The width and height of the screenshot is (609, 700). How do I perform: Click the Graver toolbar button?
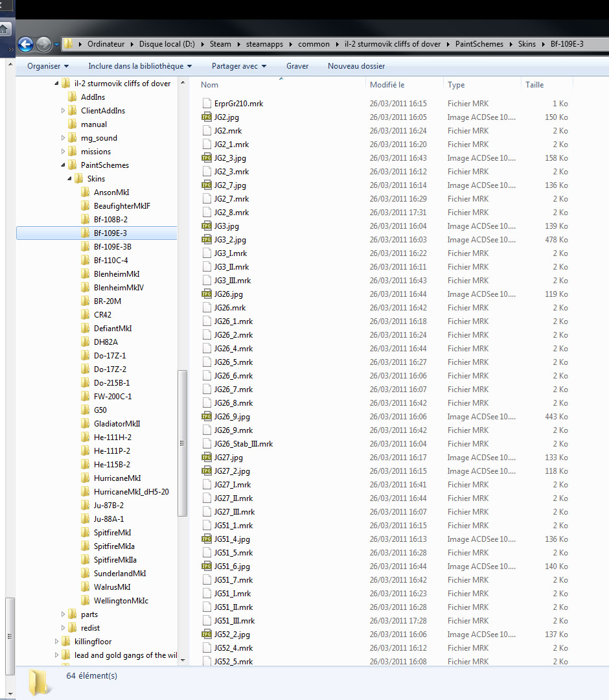coord(297,66)
